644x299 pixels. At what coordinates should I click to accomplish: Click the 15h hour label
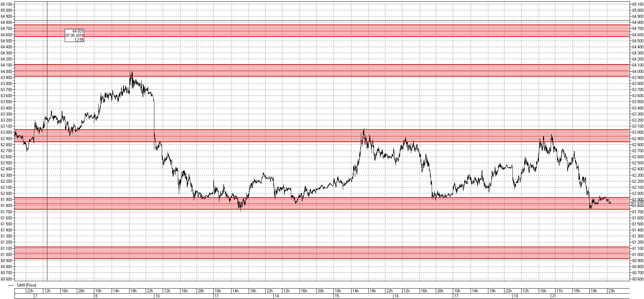click(577, 291)
